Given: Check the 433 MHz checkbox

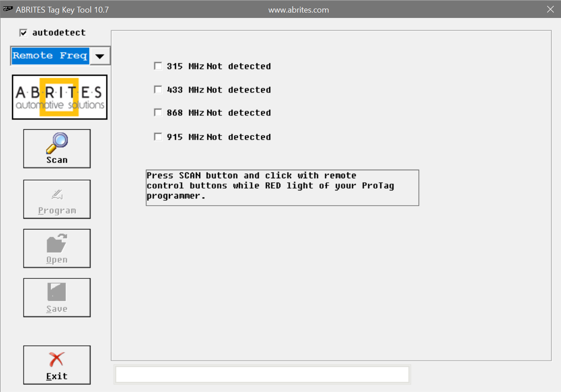Looking at the screenshot, I should pyautogui.click(x=158, y=90).
